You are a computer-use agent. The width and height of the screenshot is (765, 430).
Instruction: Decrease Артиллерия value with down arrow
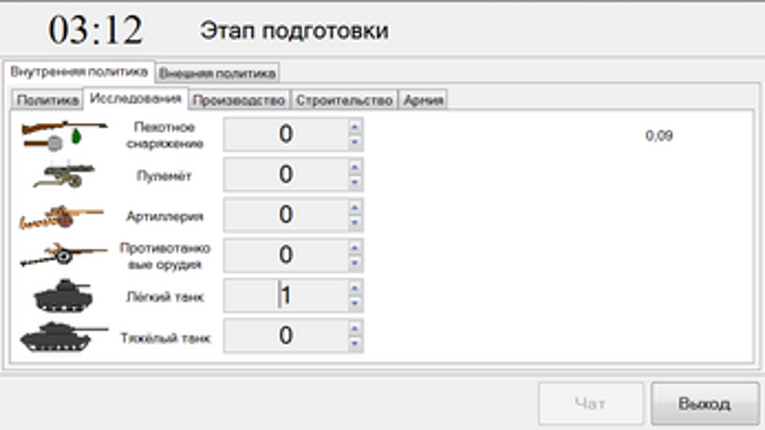[x=355, y=223]
